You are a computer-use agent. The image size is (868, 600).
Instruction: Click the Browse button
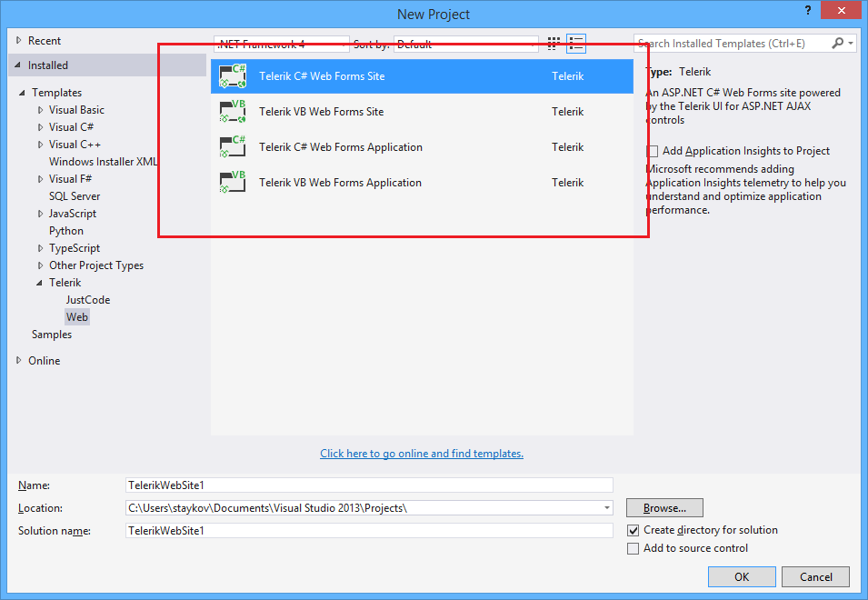coord(664,508)
